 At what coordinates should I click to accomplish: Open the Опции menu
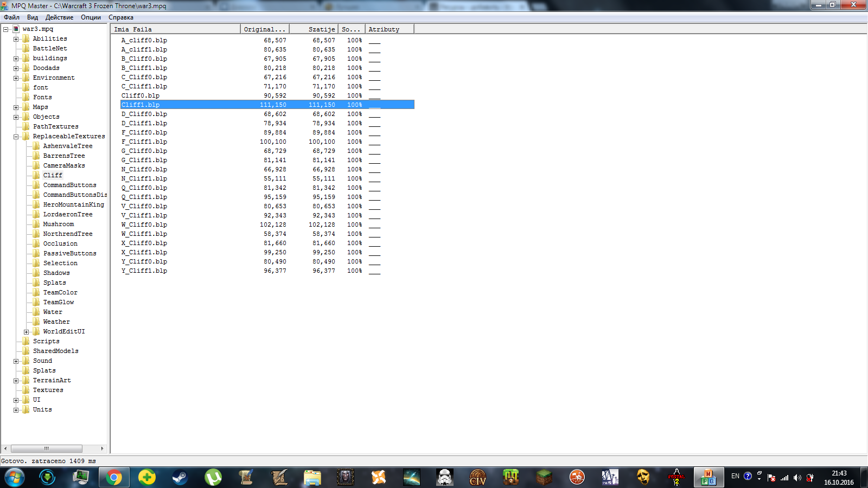(91, 17)
